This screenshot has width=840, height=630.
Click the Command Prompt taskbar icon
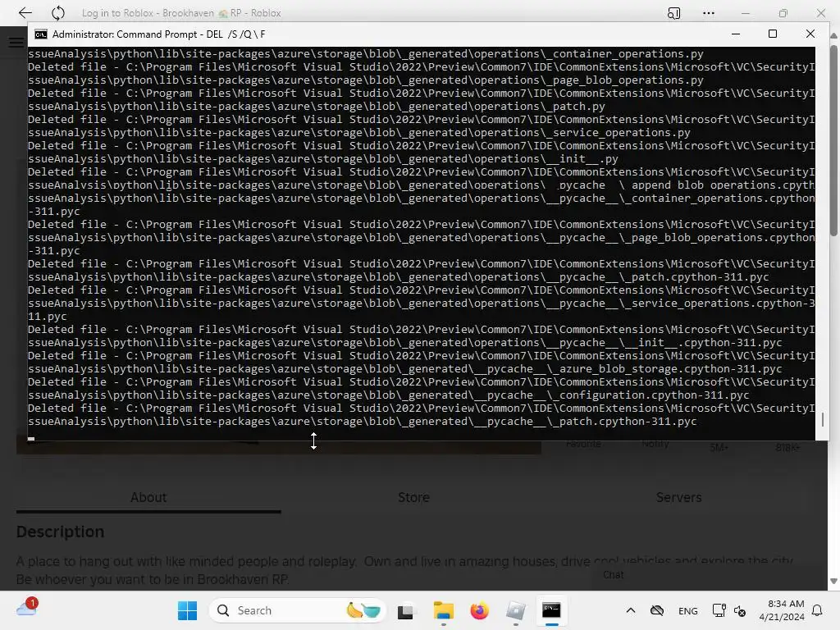[552, 610]
